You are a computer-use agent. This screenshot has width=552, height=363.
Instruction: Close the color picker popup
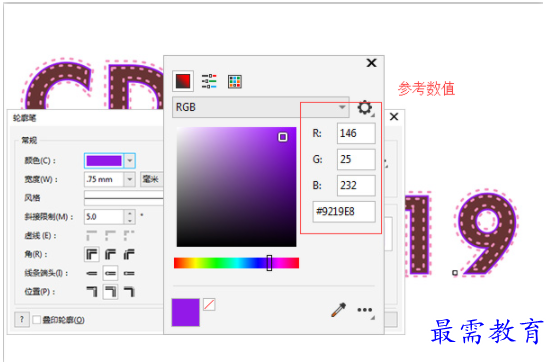(x=371, y=63)
